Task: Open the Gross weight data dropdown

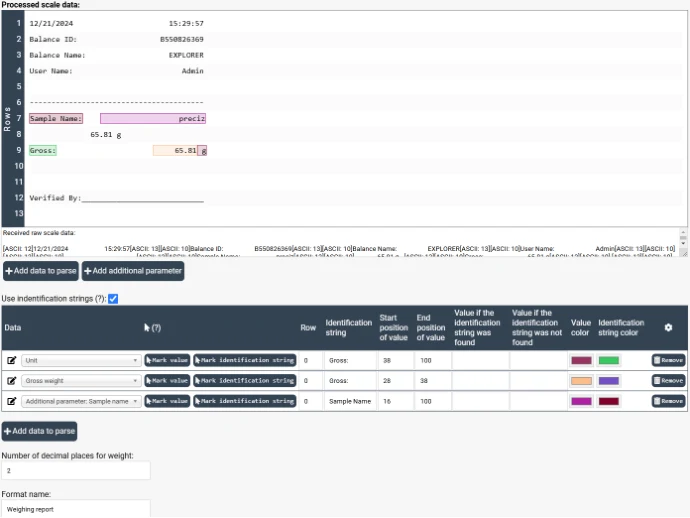Action: coord(81,380)
